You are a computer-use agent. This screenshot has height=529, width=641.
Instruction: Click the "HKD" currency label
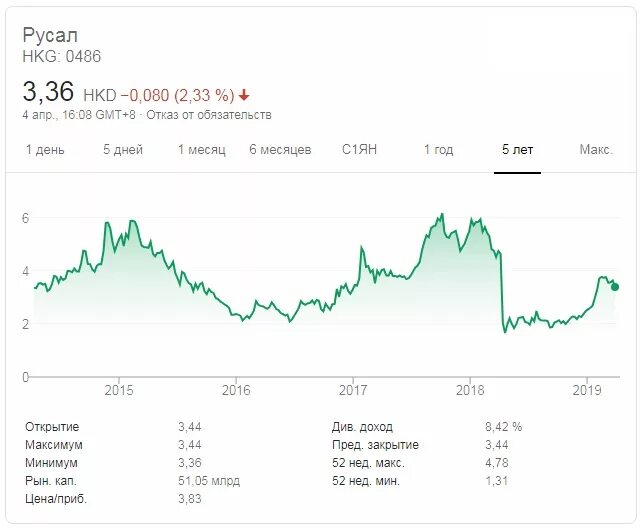(100, 96)
